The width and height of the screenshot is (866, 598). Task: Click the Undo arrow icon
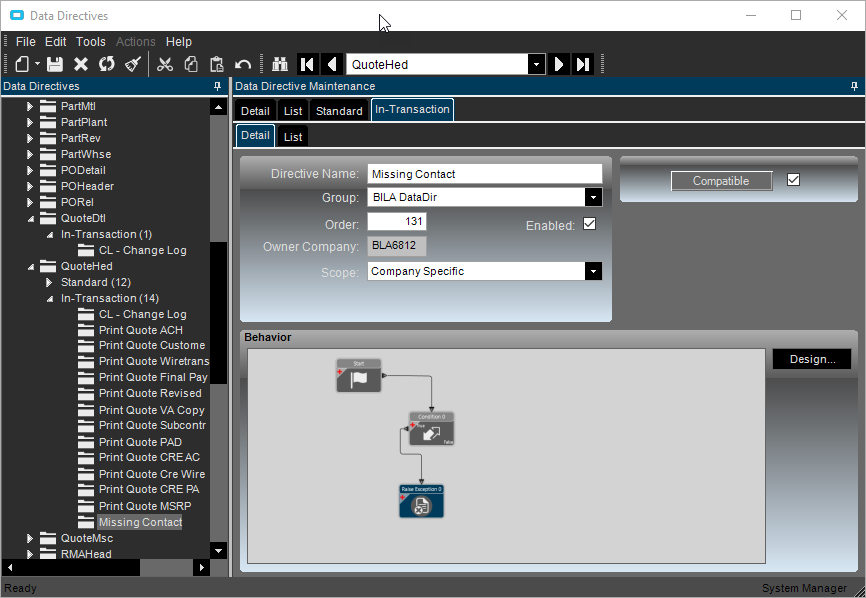pyautogui.click(x=243, y=64)
